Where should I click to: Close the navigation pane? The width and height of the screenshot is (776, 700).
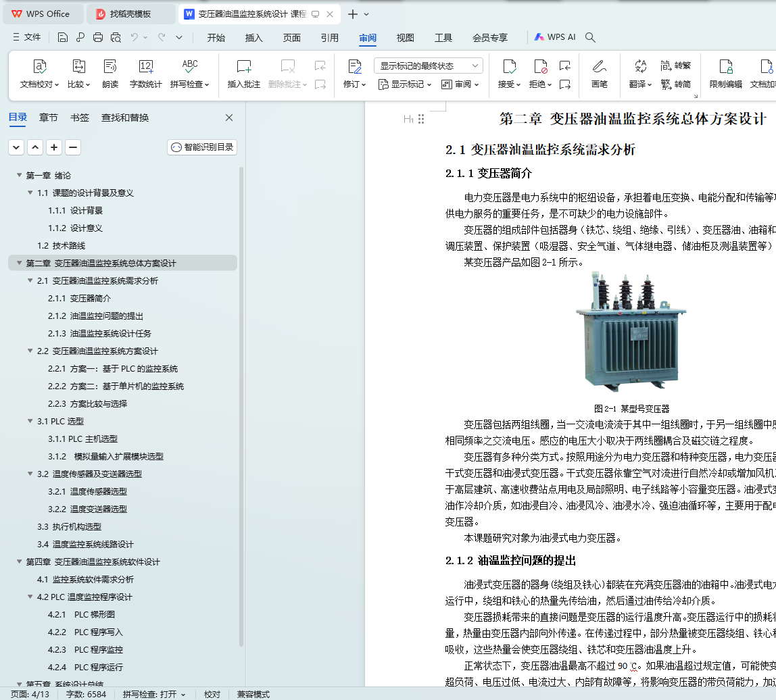pos(229,118)
